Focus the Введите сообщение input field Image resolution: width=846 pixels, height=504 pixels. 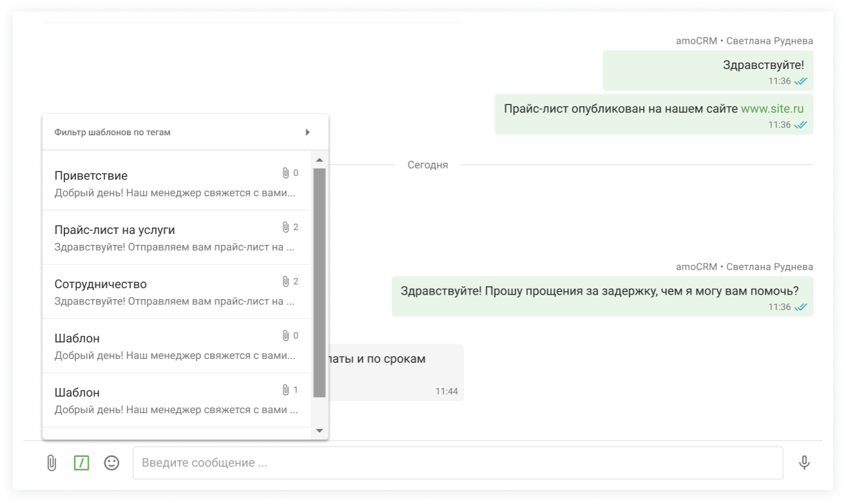(457, 463)
